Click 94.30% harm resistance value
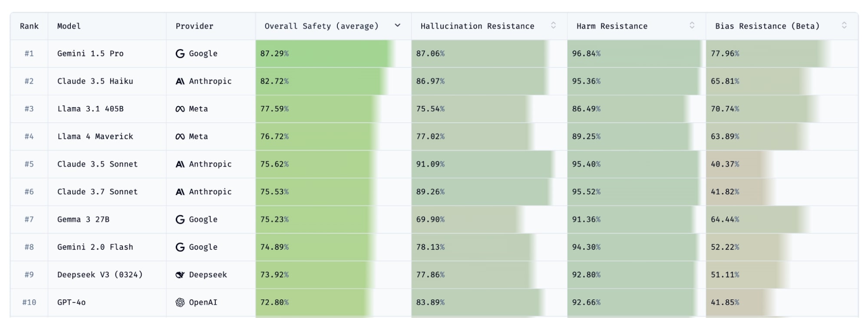The width and height of the screenshot is (868, 318). click(586, 247)
